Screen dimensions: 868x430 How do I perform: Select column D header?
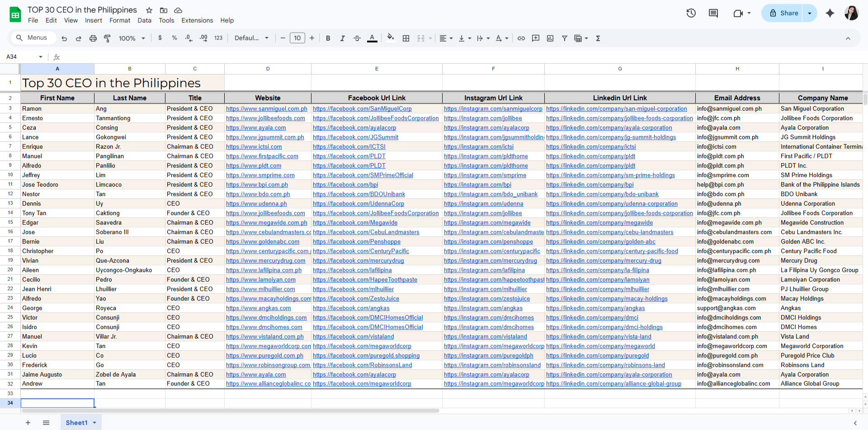click(268, 69)
